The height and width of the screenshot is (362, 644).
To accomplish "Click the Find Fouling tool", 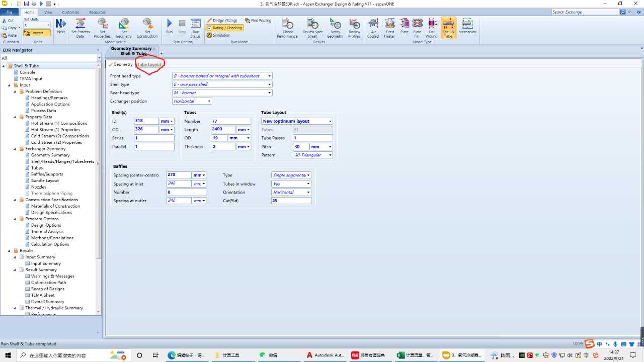I will tap(258, 21).
